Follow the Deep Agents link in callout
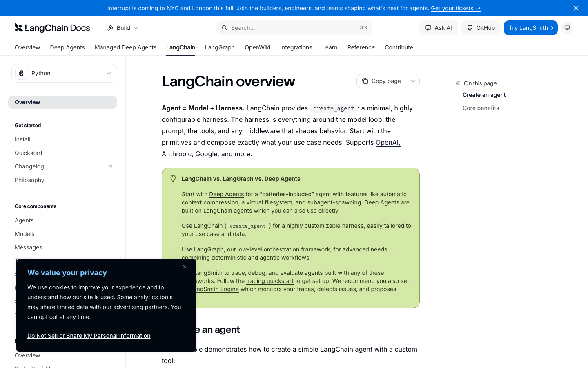The image size is (588, 368). [226, 194]
